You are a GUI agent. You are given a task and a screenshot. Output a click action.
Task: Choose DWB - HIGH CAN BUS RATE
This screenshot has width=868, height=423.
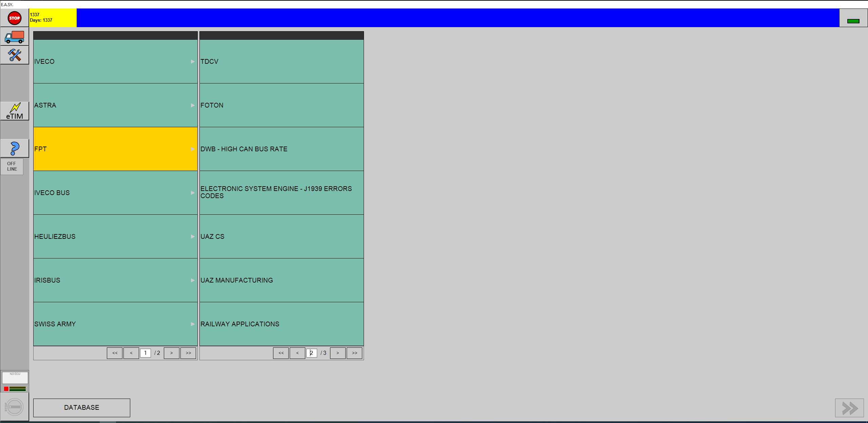(x=282, y=149)
